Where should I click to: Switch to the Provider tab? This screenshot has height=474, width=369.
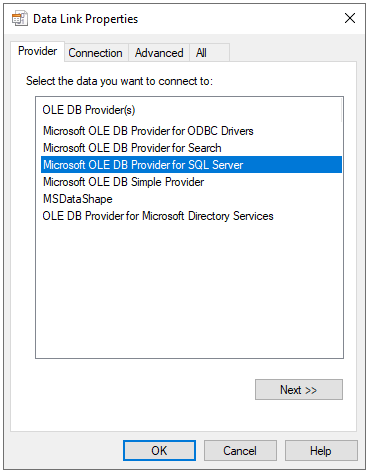pyautogui.click(x=37, y=51)
